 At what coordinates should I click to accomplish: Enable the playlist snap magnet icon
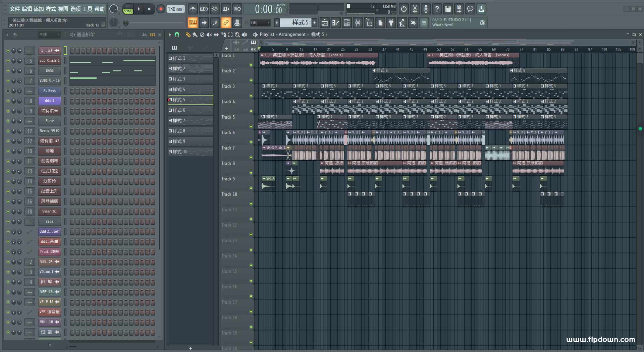click(x=177, y=35)
